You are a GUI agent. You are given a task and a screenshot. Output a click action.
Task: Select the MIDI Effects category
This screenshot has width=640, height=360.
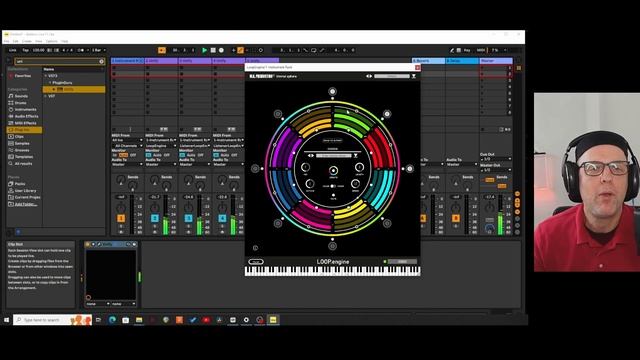click(x=25, y=123)
